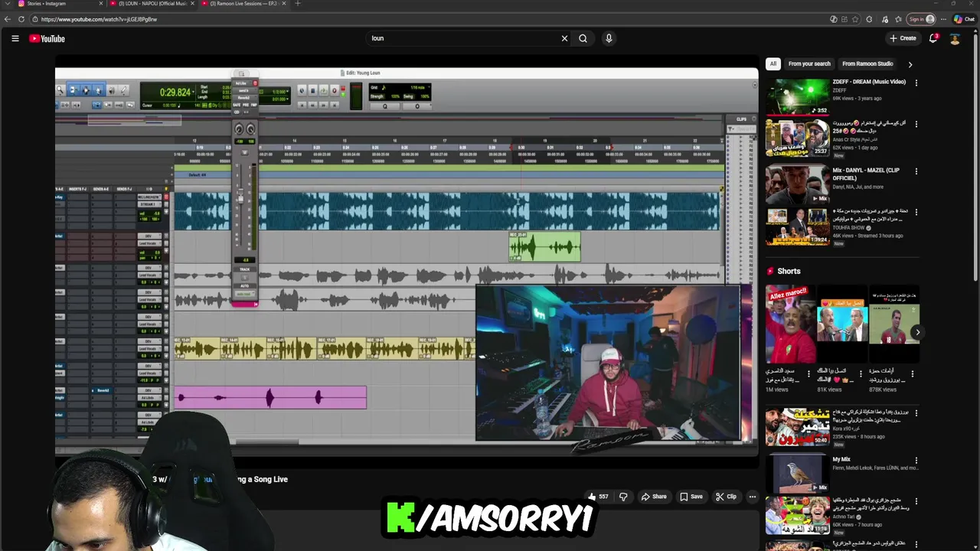The image size is (980, 551).
Task: Open the YouTube hamburger guide menu
Action: 15,38
